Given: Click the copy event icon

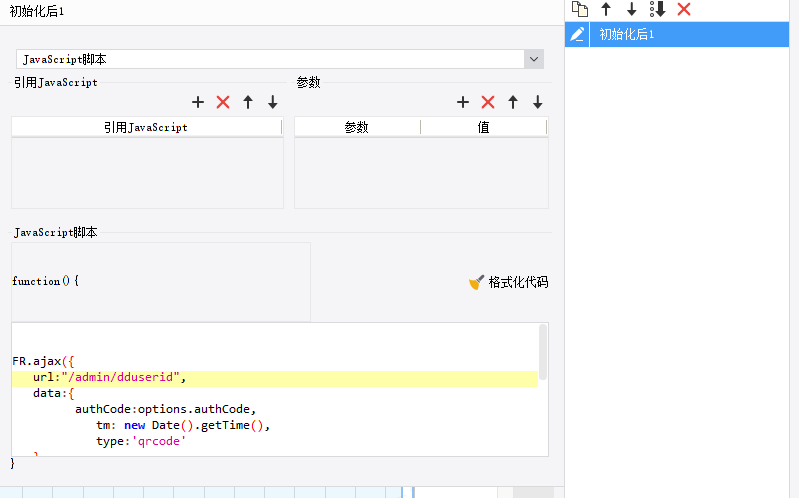Looking at the screenshot, I should coord(579,9).
